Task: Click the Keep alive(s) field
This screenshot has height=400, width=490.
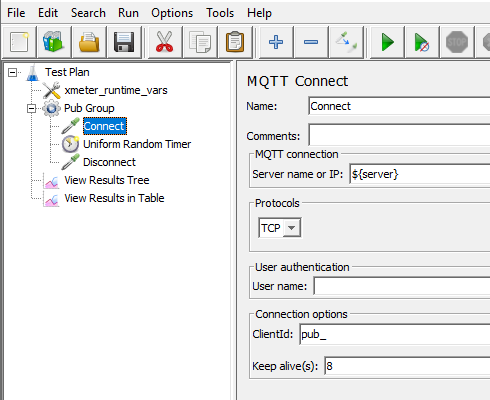Action: click(x=407, y=366)
